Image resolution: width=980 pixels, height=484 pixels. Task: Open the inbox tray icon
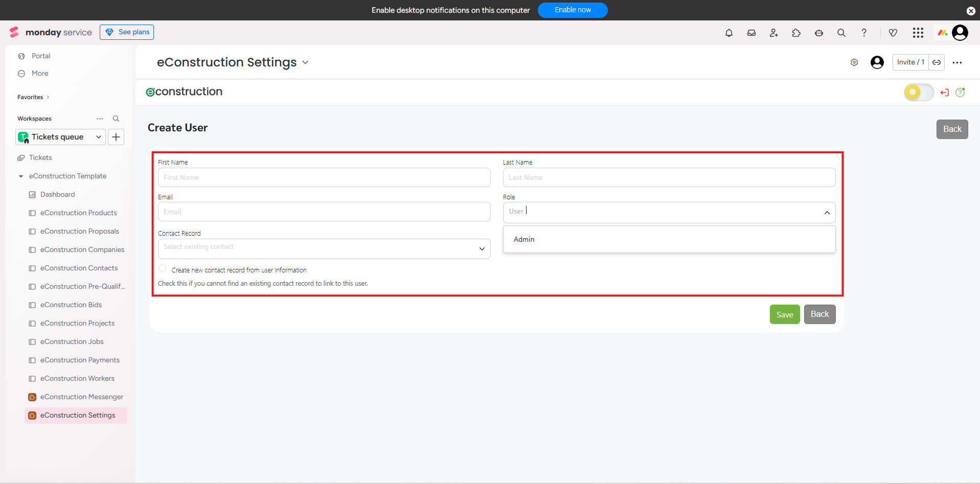[x=751, y=33]
